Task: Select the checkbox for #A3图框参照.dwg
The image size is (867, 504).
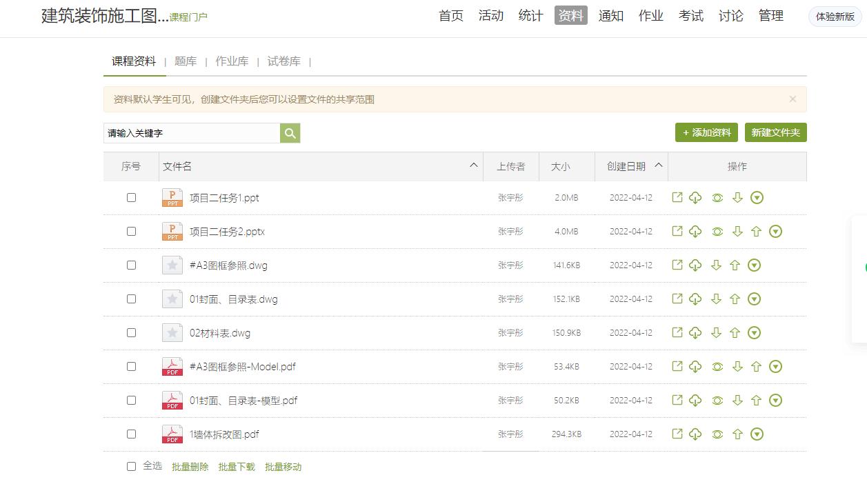Action: coord(131,265)
